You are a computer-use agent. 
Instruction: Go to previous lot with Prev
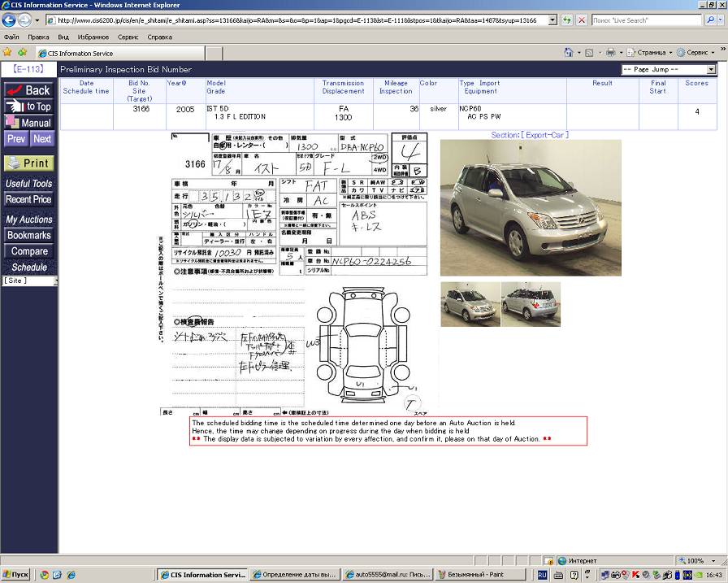pos(16,139)
